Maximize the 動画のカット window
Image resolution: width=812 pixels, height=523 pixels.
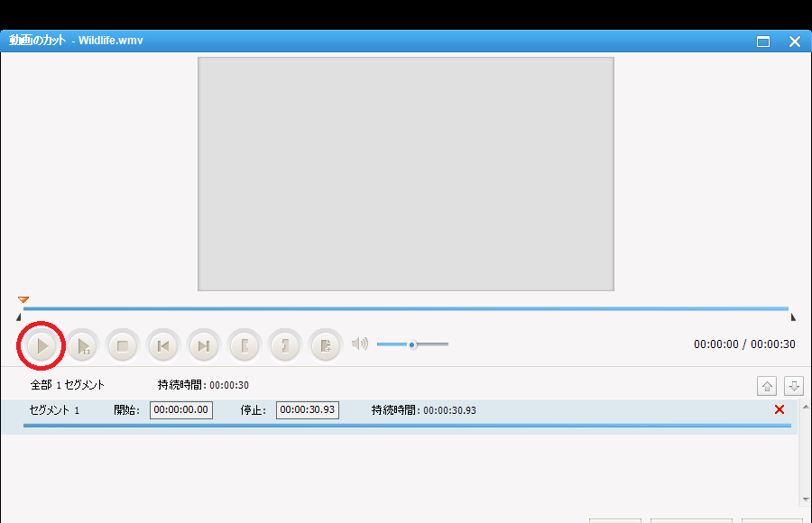pos(763,41)
